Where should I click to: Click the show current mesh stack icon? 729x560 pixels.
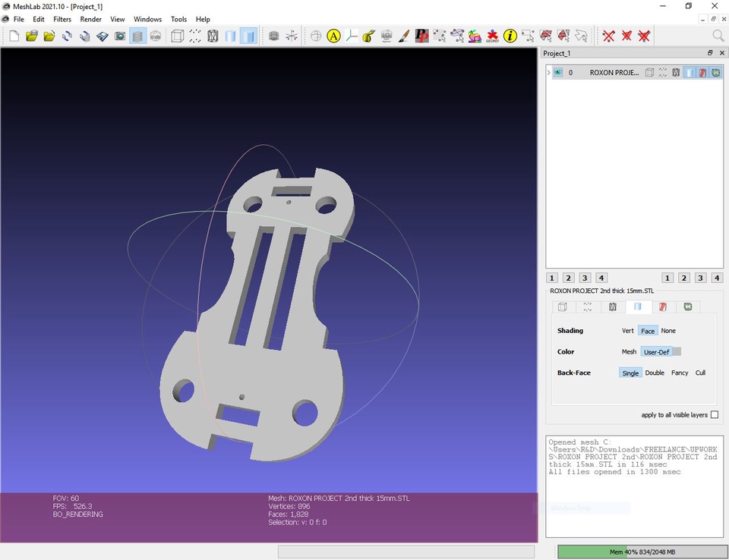click(x=274, y=36)
